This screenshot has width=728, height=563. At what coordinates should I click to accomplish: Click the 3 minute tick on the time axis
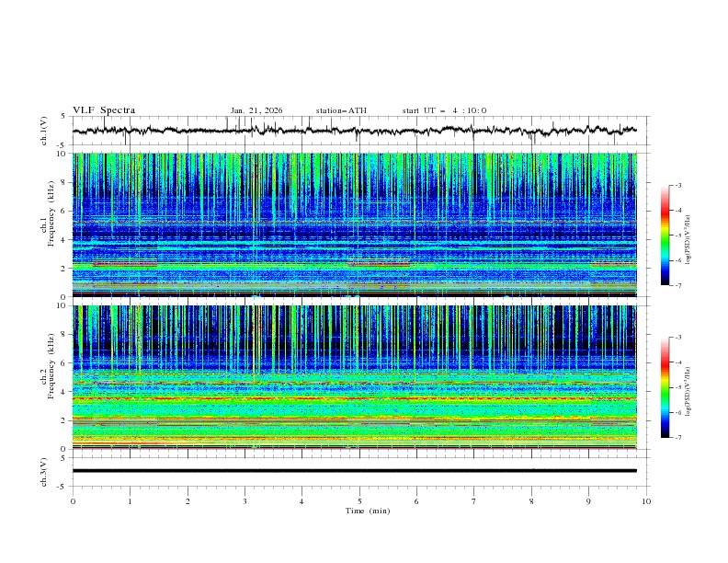pyautogui.click(x=245, y=501)
